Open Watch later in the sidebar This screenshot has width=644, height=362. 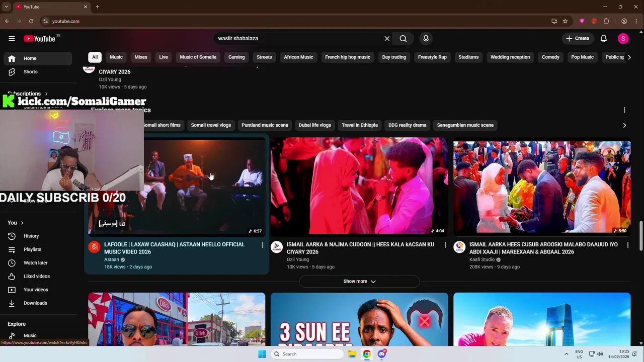38,263
